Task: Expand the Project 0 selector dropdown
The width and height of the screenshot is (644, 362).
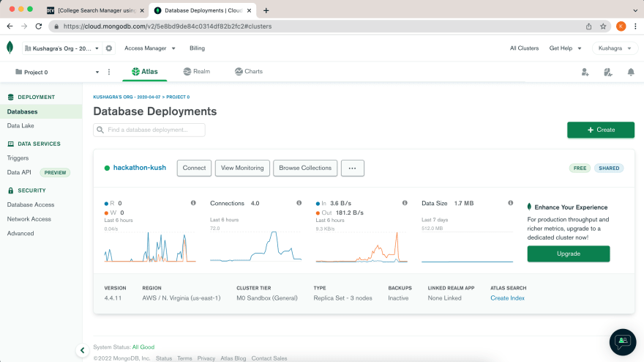Action: point(57,72)
